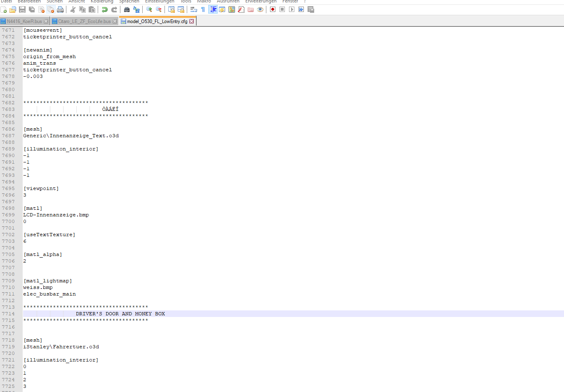Click the Print icon in the toolbar
Screen dimensions: 564x392
[60, 9]
